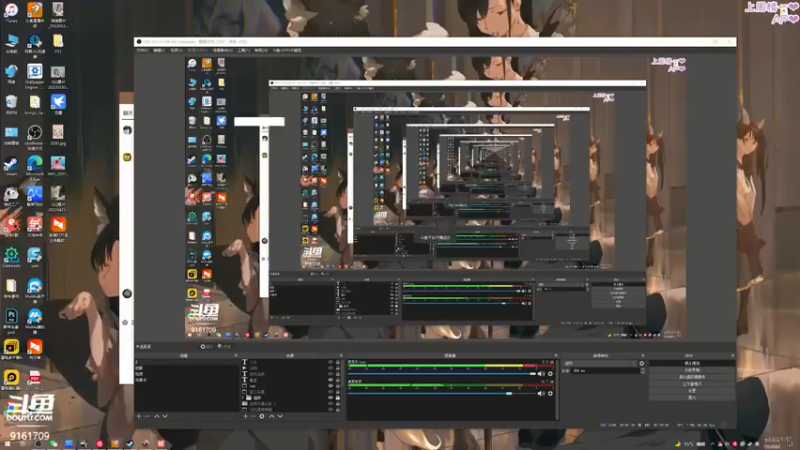The width and height of the screenshot is (800, 450).
Task: Toggle the lock of the 窗口采集 source
Action: pyautogui.click(x=338, y=392)
